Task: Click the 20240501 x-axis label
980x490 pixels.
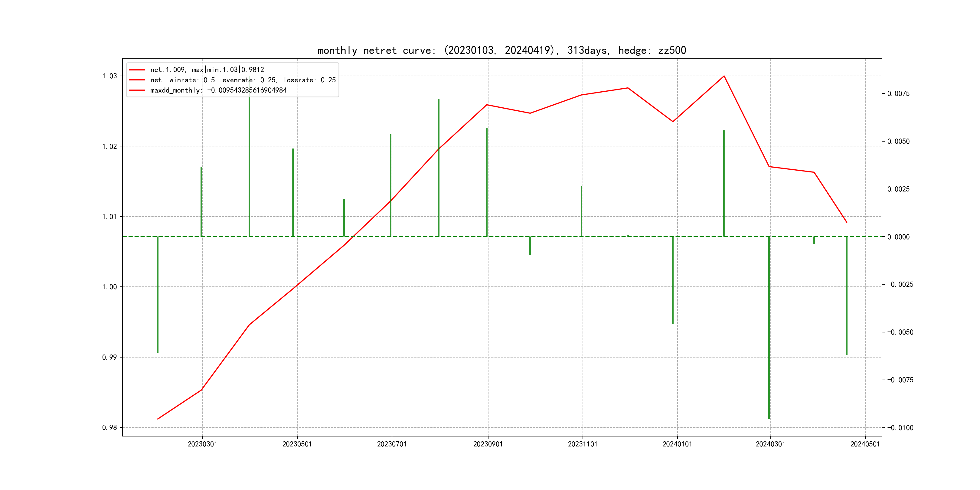Action: tap(865, 444)
